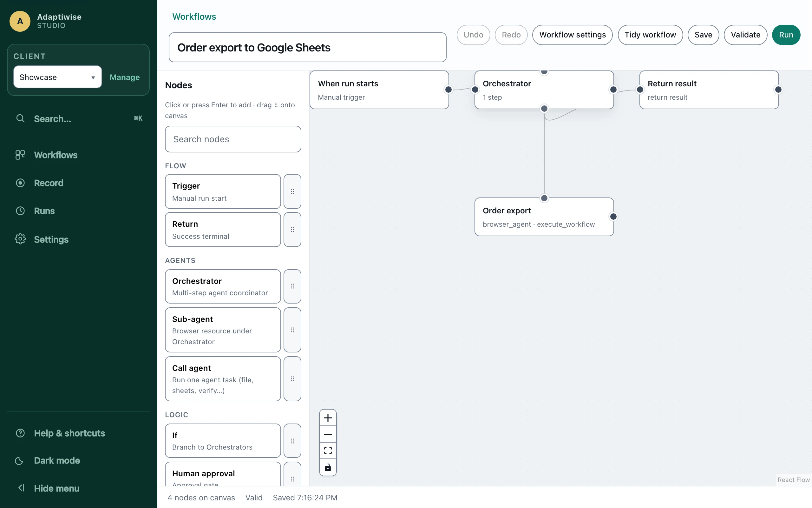Click the zoom out minus control
Screen dimensions: 812x508
pyautogui.click(x=328, y=434)
